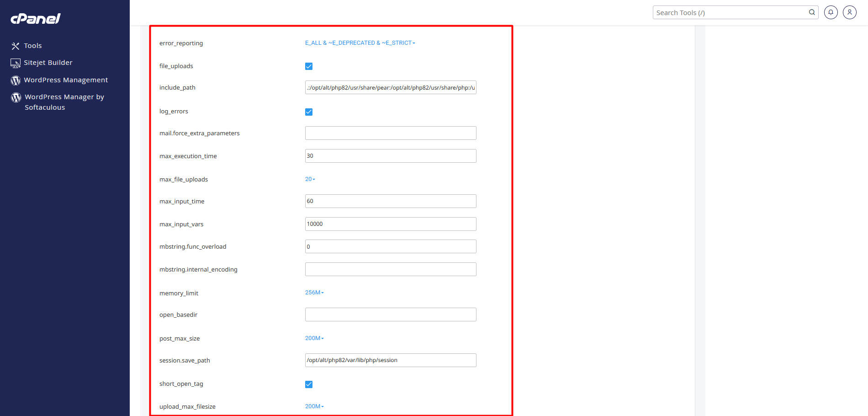Open the upload_max_filesize dropdown
Image resolution: width=868 pixels, height=416 pixels.
(x=314, y=406)
